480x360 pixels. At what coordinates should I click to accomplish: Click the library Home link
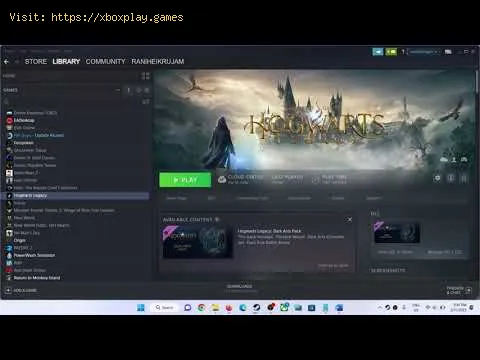pyautogui.click(x=9, y=76)
